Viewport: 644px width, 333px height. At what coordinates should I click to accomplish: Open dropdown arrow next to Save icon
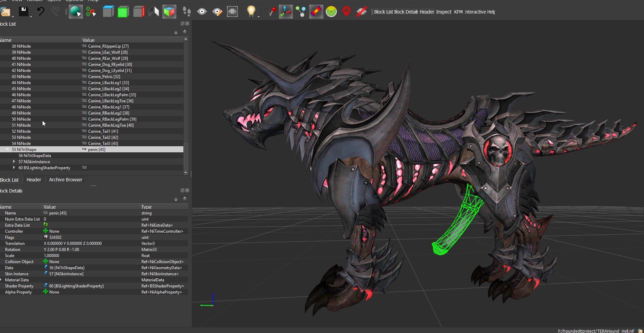pos(31,16)
